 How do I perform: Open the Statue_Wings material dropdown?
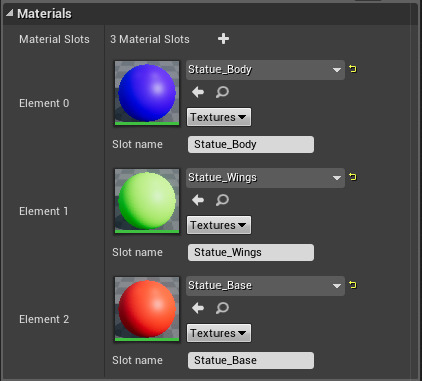265,178
